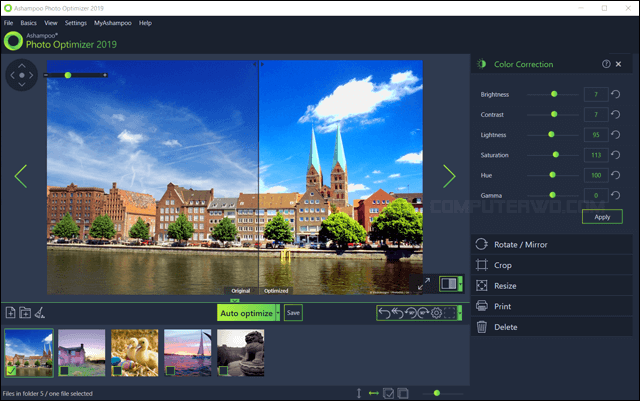Open the File menu
Viewport: 640px width, 401px height.
pyautogui.click(x=8, y=23)
